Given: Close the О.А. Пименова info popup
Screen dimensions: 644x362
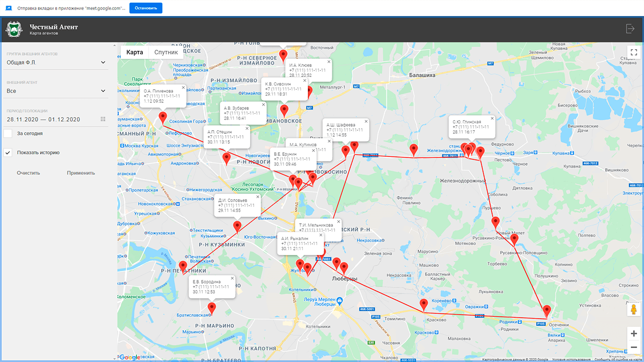Looking at the screenshot, I should [184, 88].
